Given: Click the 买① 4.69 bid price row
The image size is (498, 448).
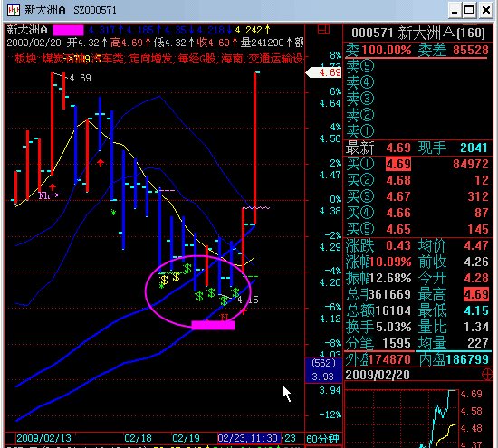Looking at the screenshot, I should tap(417, 164).
